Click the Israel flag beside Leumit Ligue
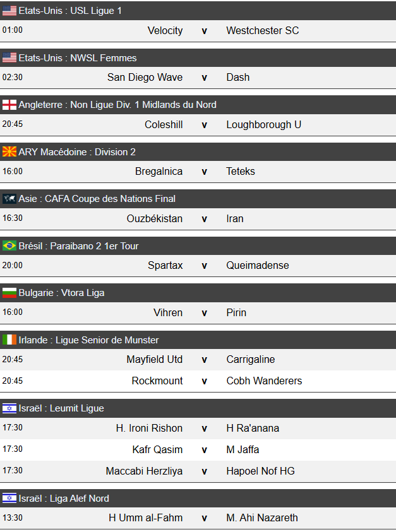 click(x=9, y=408)
